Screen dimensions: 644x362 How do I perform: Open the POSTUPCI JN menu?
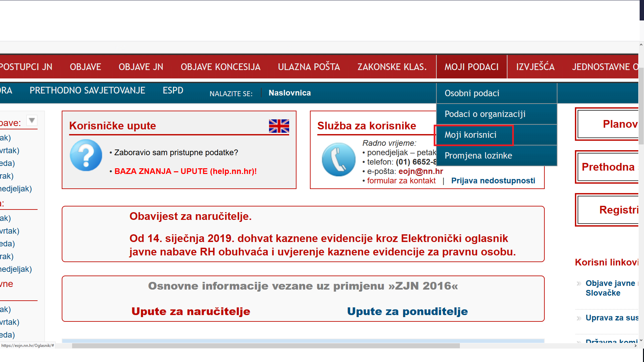pyautogui.click(x=26, y=67)
